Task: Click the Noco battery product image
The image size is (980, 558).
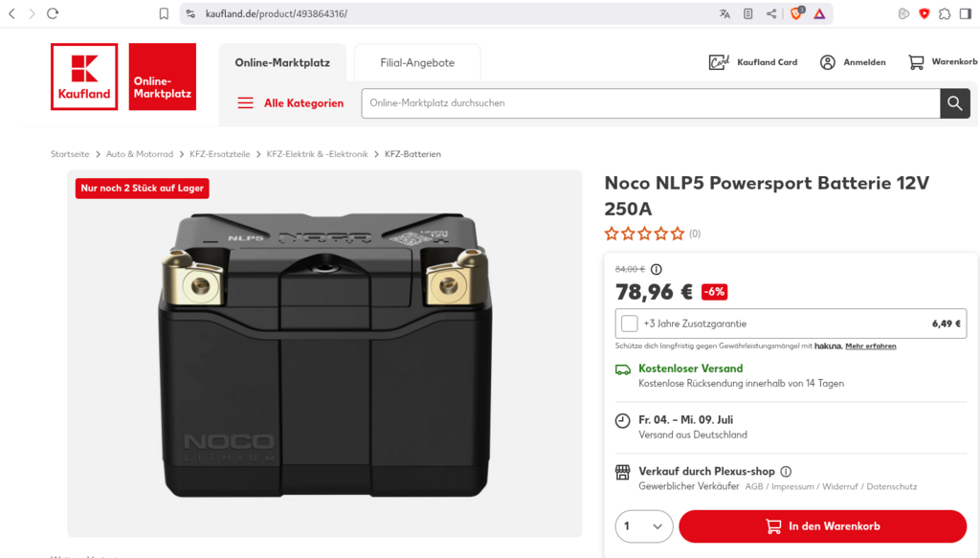Action: [324, 354]
